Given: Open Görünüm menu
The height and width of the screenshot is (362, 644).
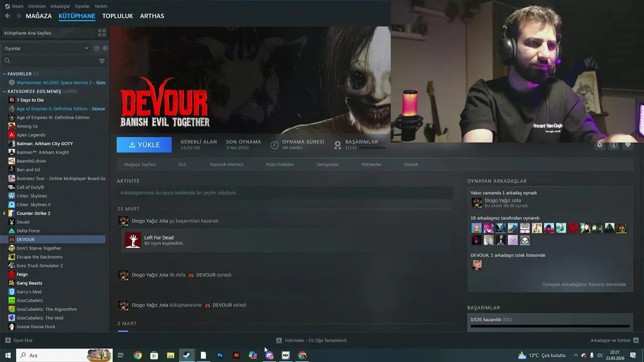Looking at the screenshot, I should [37, 6].
